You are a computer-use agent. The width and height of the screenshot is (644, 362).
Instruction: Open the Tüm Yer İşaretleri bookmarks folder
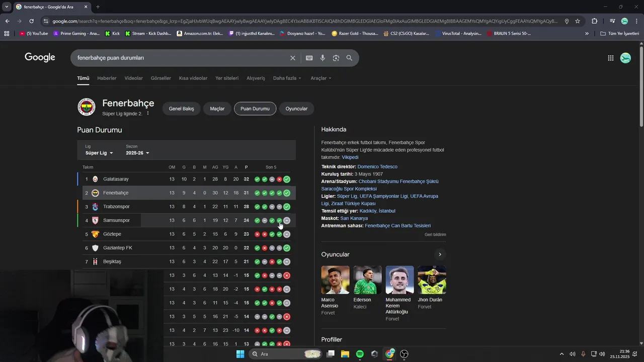[620, 34]
